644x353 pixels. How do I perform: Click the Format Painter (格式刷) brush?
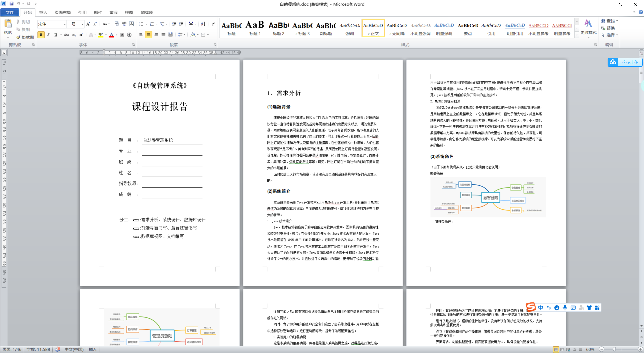25,37
